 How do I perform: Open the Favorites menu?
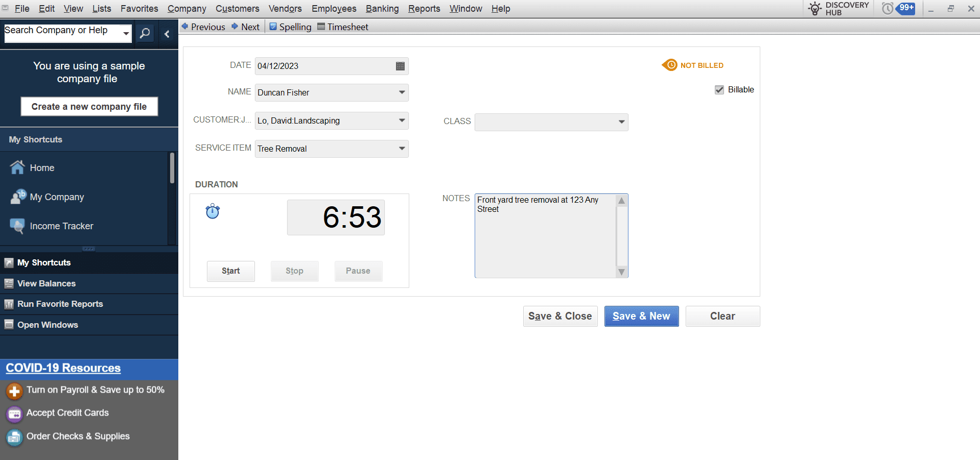tap(139, 9)
